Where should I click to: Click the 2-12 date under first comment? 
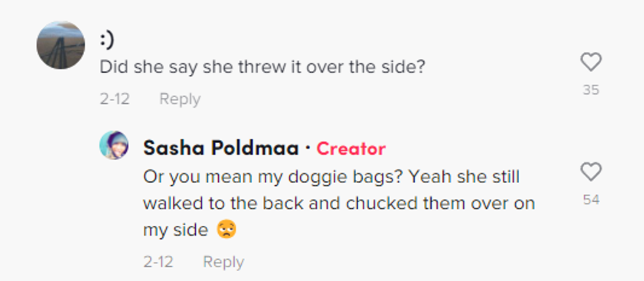click(x=114, y=99)
